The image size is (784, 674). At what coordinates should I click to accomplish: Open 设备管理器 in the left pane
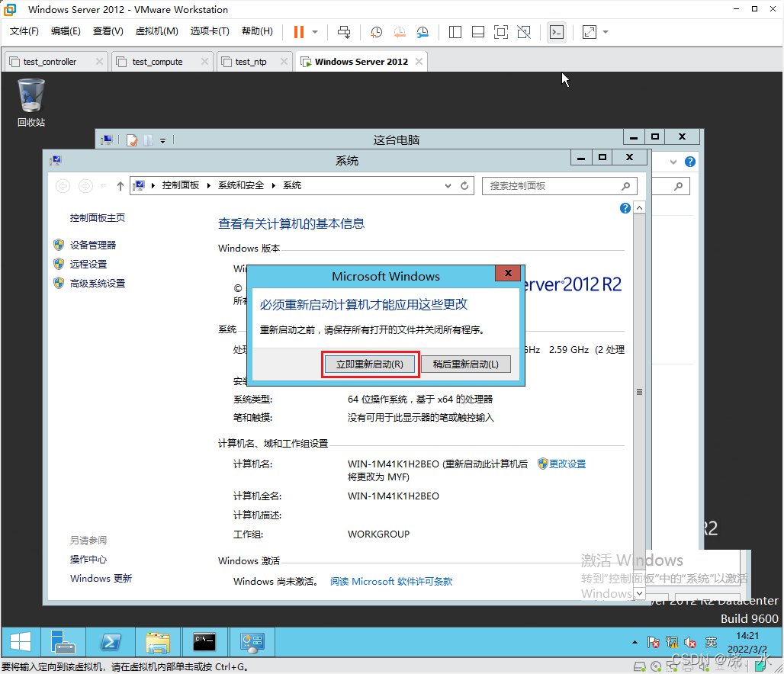[92, 245]
